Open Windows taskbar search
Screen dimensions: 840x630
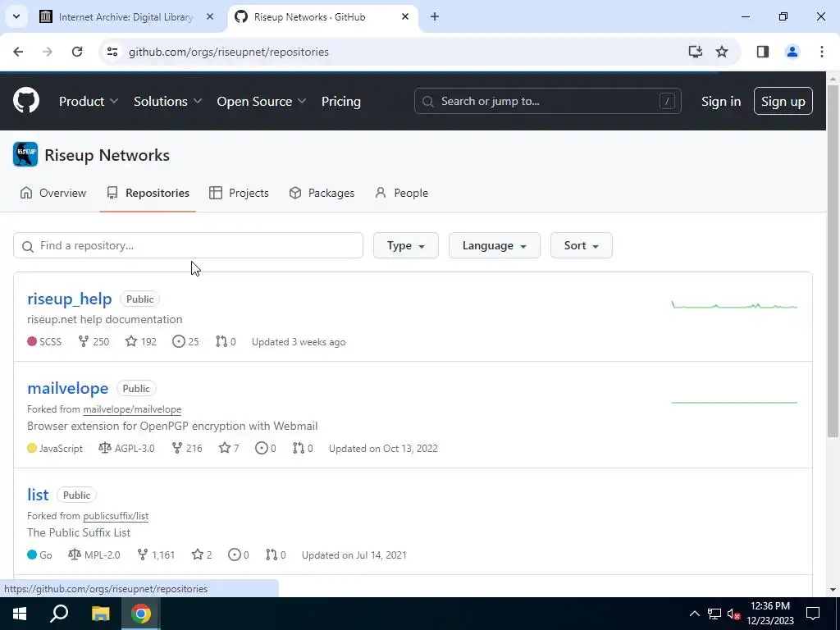[x=59, y=614]
